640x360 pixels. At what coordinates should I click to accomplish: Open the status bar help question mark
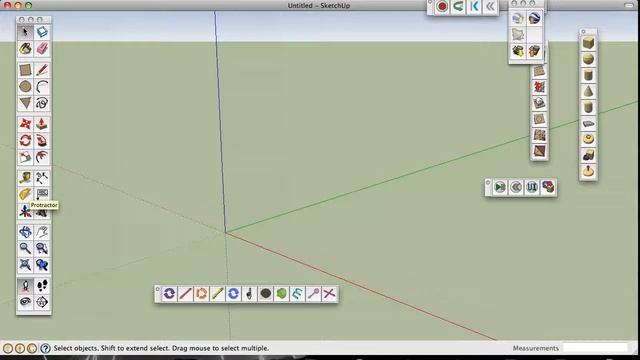(45, 348)
